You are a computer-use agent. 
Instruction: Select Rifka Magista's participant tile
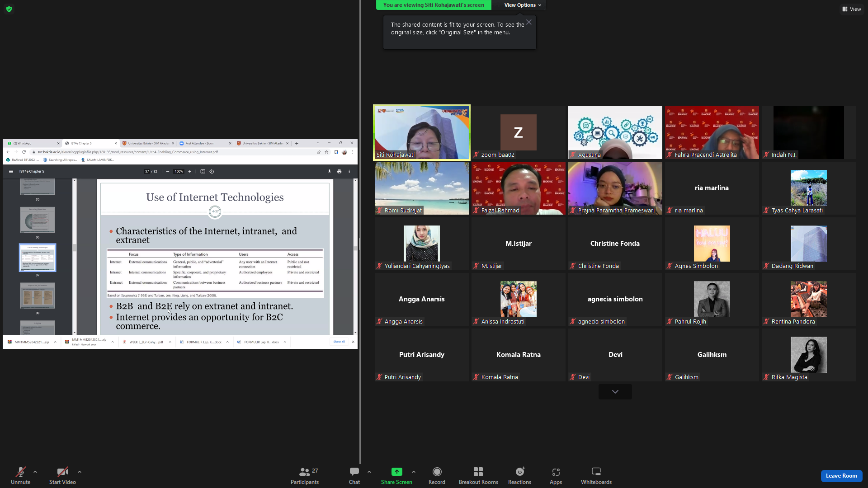pyautogui.click(x=809, y=355)
